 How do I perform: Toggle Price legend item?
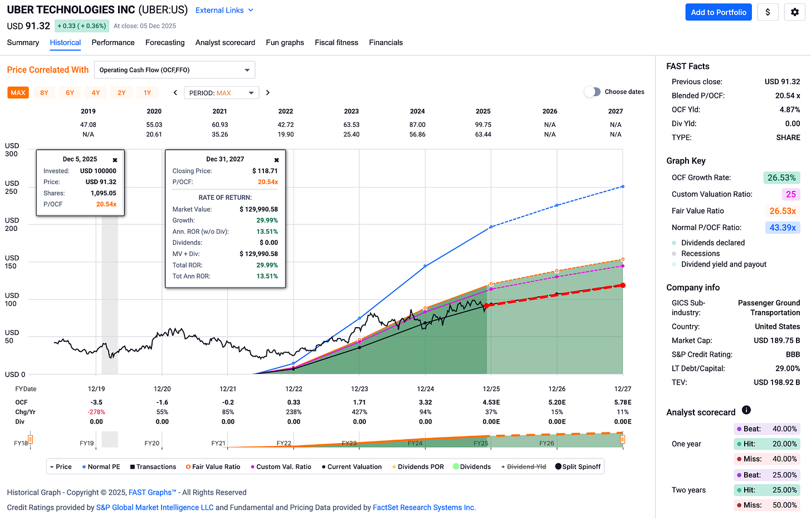tap(61, 467)
